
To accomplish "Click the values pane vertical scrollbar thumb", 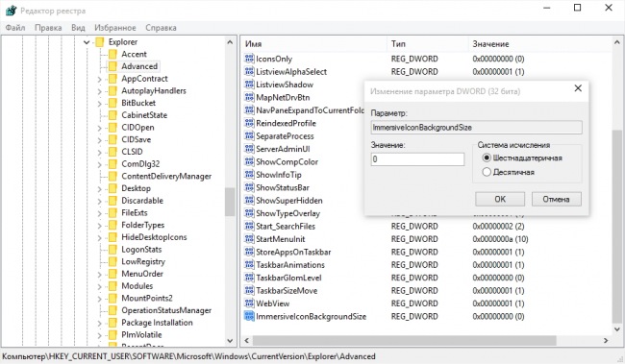I will pos(617,227).
